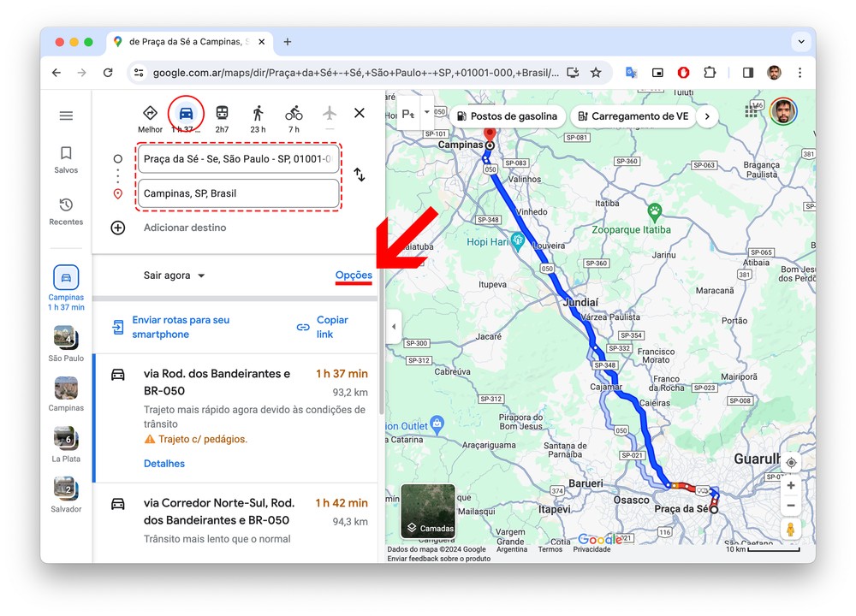Screen dimensions: 856x616
Task: Click the Zooparque Itatiba map marker
Action: pos(654,211)
